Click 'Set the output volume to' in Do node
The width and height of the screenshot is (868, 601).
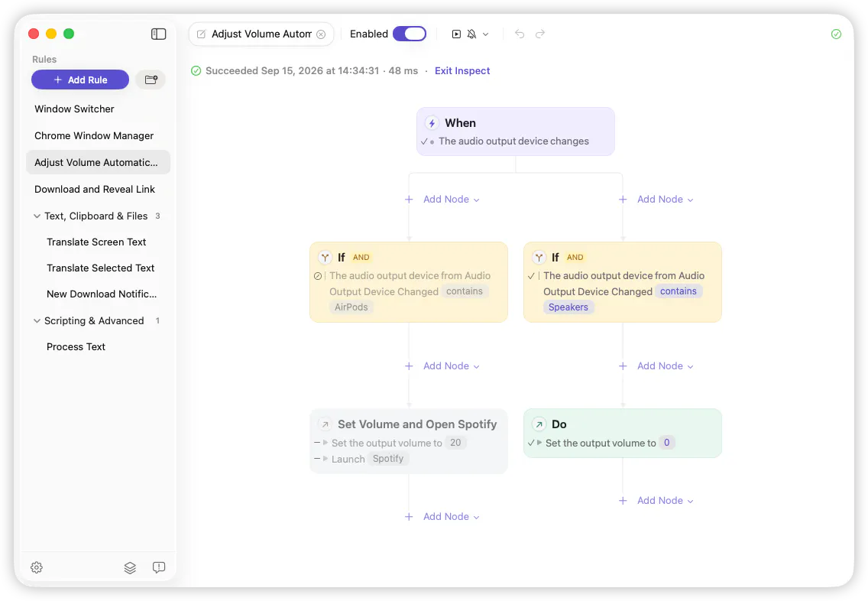click(601, 443)
